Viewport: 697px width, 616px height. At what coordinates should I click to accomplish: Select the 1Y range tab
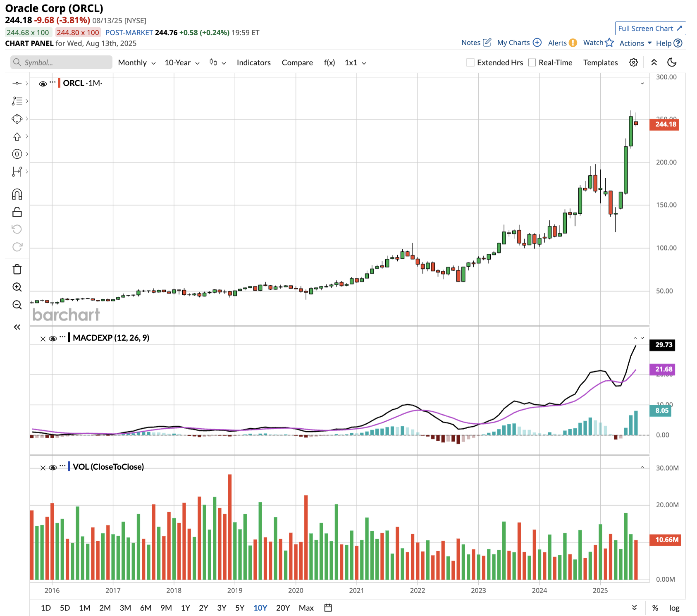point(186,608)
